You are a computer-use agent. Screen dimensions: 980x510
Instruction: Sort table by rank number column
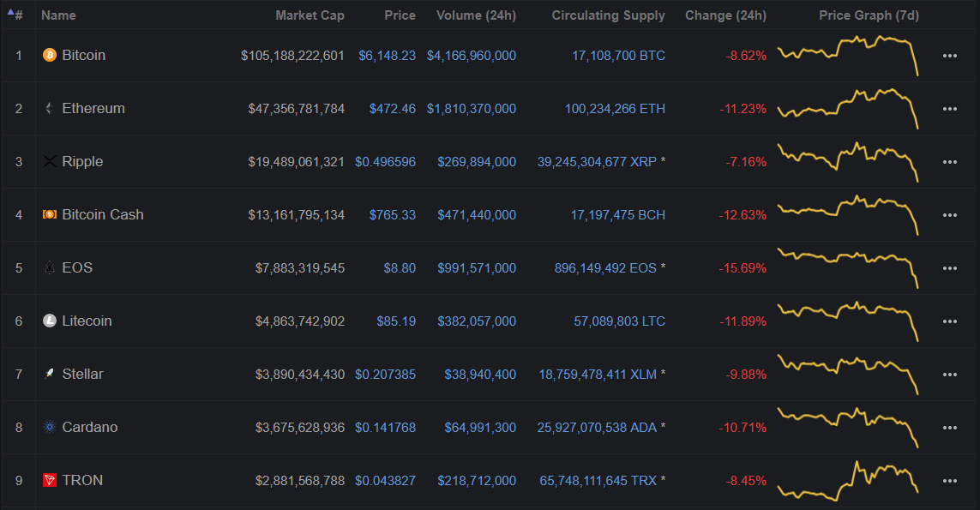(x=15, y=15)
